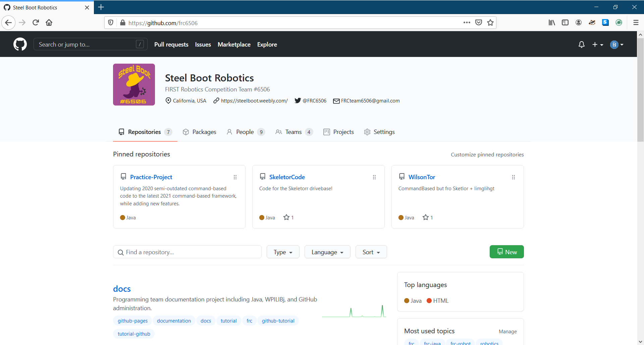Image resolution: width=644 pixels, height=345 pixels.
Task: Open Marketplace in header
Action: (x=234, y=45)
